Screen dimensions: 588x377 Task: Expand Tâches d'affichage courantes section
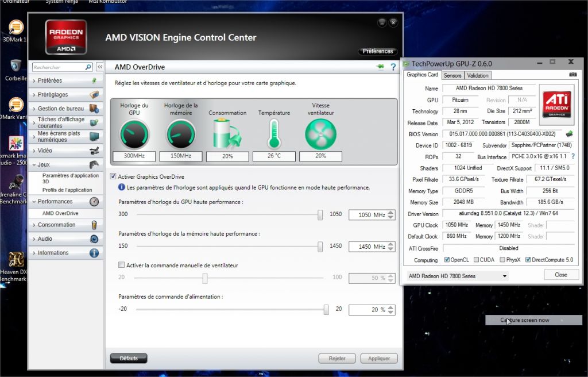65,122
